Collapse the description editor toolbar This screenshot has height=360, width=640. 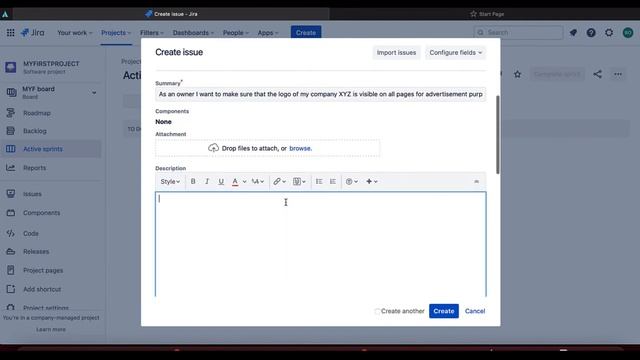click(x=476, y=182)
